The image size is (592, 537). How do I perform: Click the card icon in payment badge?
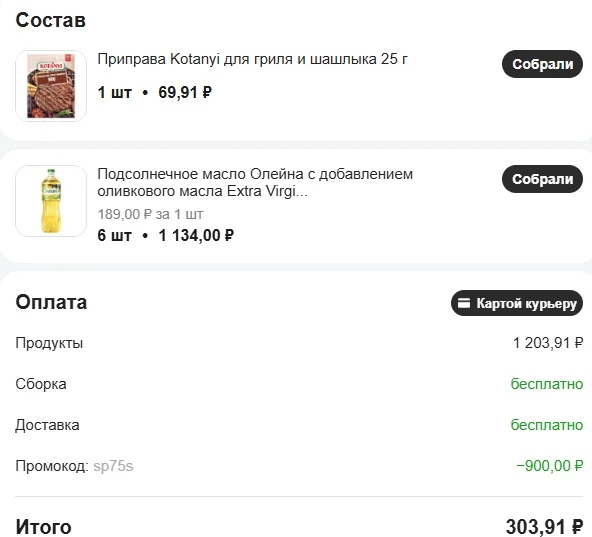click(x=464, y=303)
